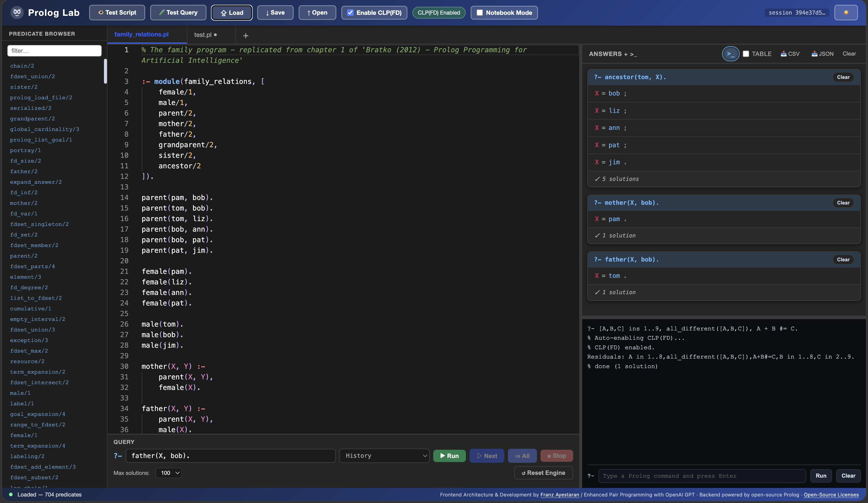Focus the query input with father(X, bob).

click(x=230, y=456)
